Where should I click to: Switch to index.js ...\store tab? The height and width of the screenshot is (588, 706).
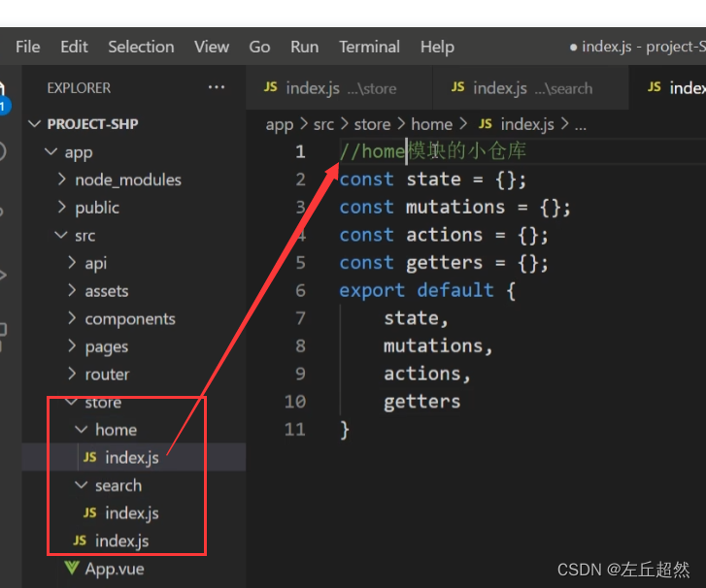(x=339, y=88)
